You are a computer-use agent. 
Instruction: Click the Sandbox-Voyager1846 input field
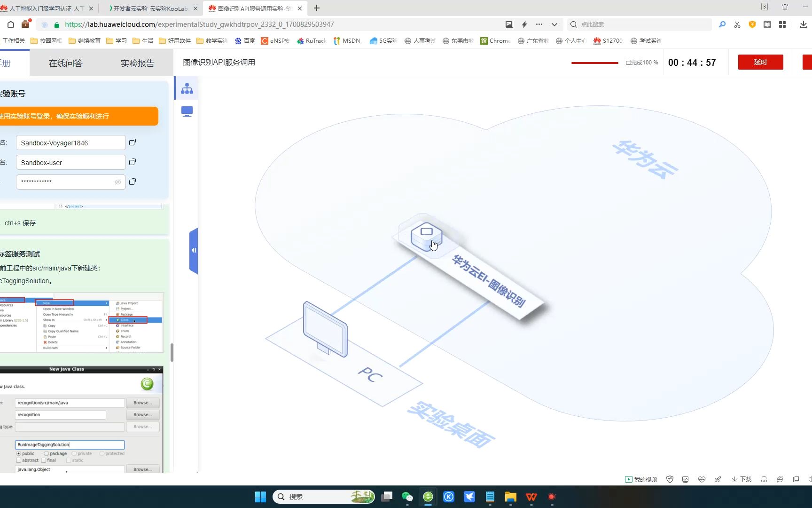(x=71, y=143)
